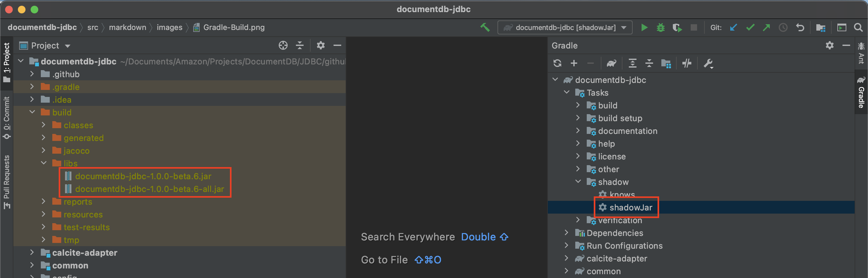This screenshot has height=278, width=868.
Task: Open Project panel settings gear
Action: [x=320, y=45]
